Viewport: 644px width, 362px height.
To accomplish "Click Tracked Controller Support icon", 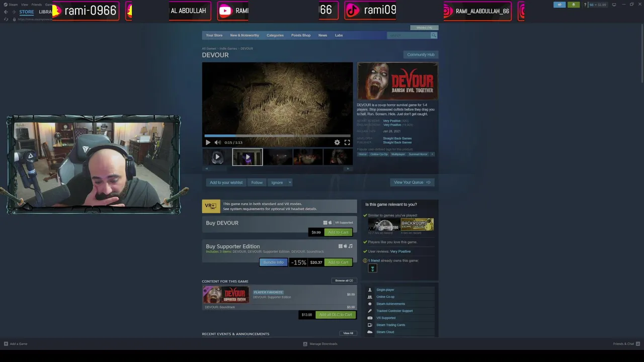I will 370,311.
